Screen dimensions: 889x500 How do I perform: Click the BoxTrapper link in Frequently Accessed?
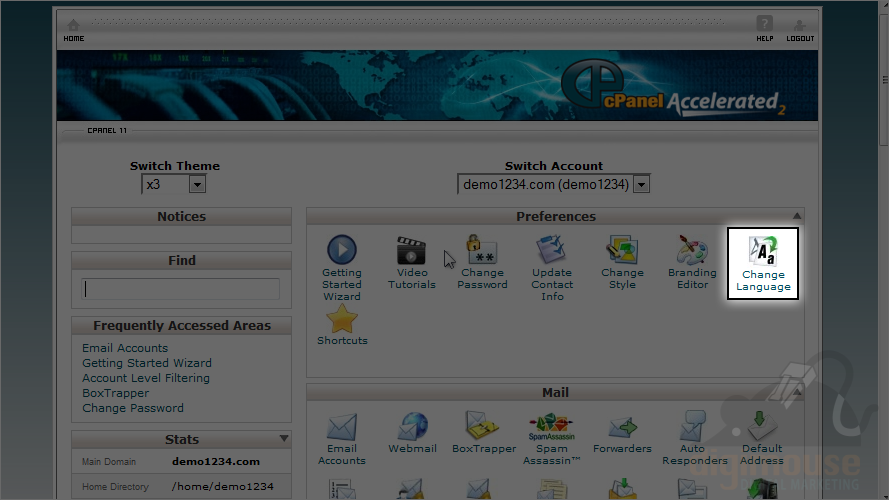click(x=116, y=393)
